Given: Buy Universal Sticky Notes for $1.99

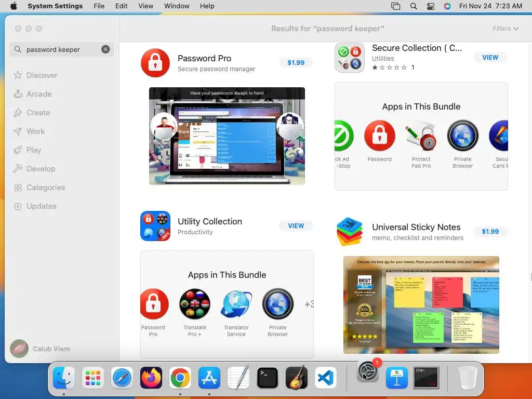Looking at the screenshot, I should (x=490, y=231).
